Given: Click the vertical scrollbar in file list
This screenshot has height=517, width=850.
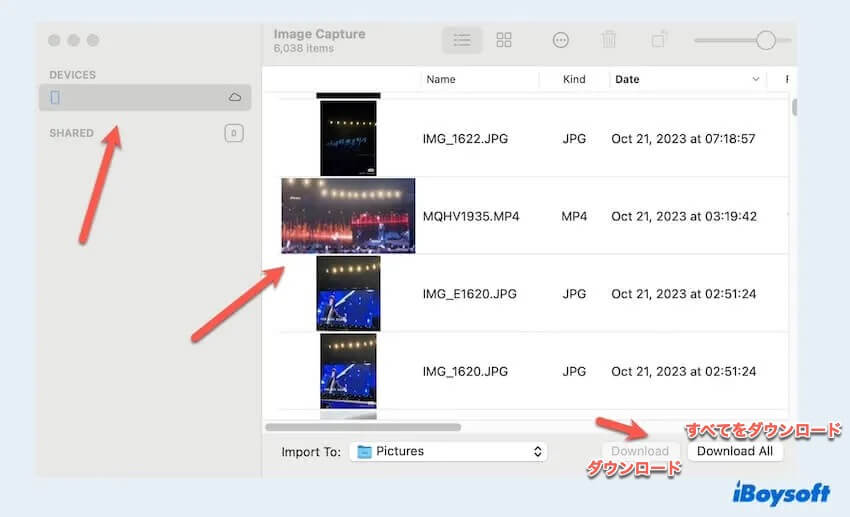Looking at the screenshot, I should [795, 107].
